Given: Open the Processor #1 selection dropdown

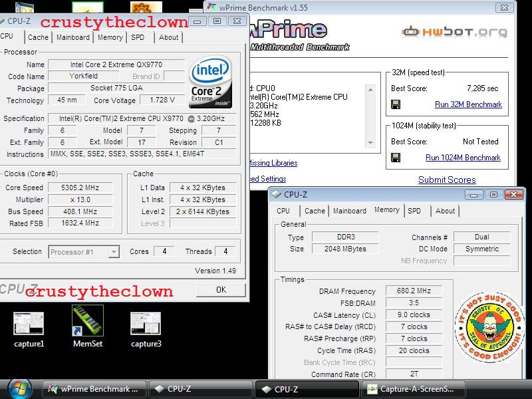Looking at the screenshot, I should (x=84, y=252).
